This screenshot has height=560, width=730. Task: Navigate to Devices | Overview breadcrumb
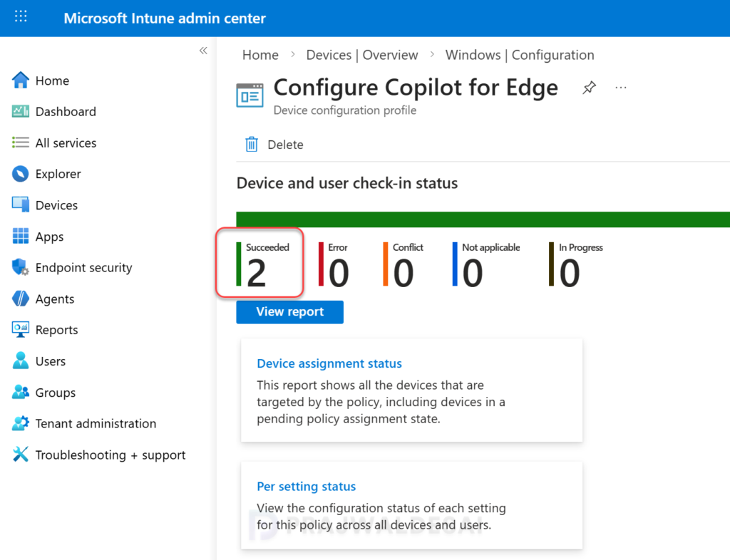click(x=361, y=55)
